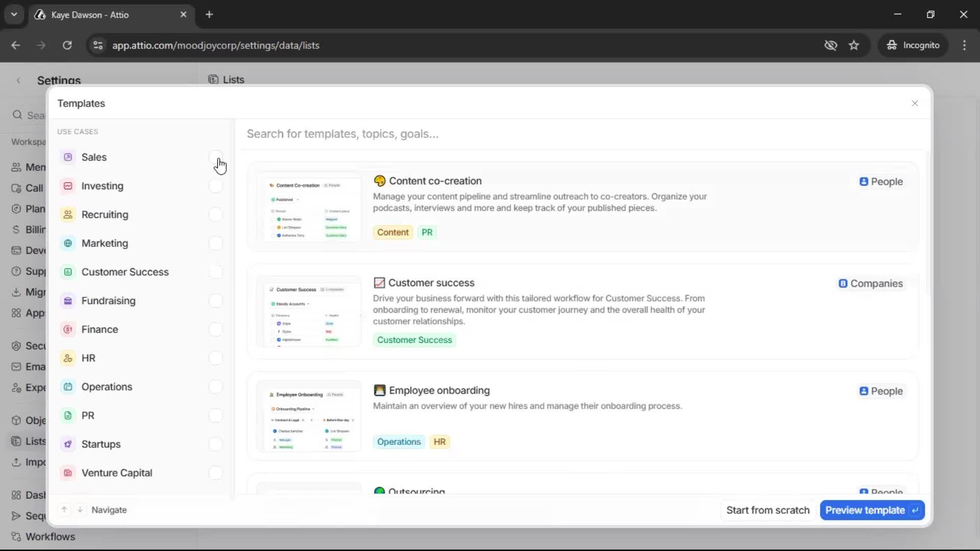Click the Finance dollar icon
The image size is (980, 551).
click(x=68, y=329)
